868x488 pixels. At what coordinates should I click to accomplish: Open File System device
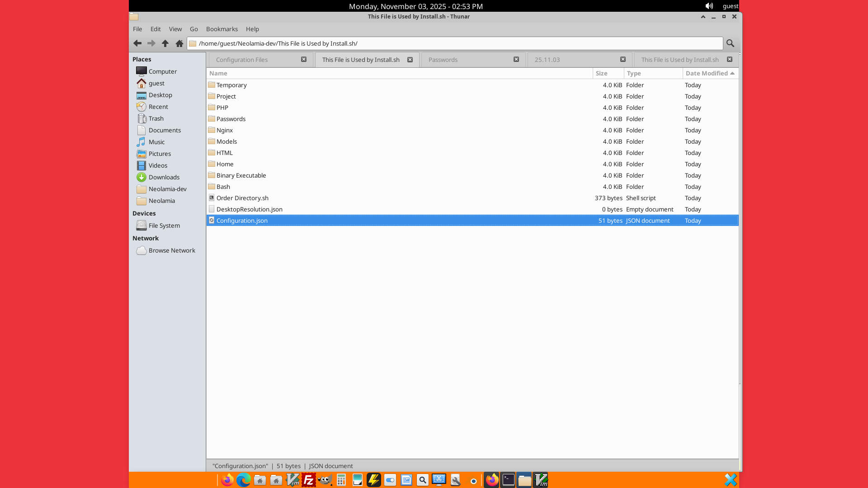point(164,225)
